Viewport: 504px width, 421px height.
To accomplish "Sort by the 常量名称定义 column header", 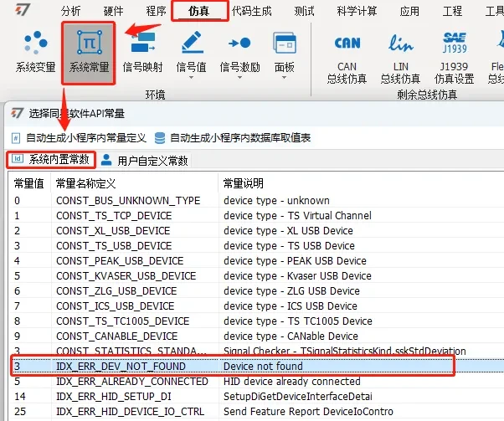I will (134, 183).
